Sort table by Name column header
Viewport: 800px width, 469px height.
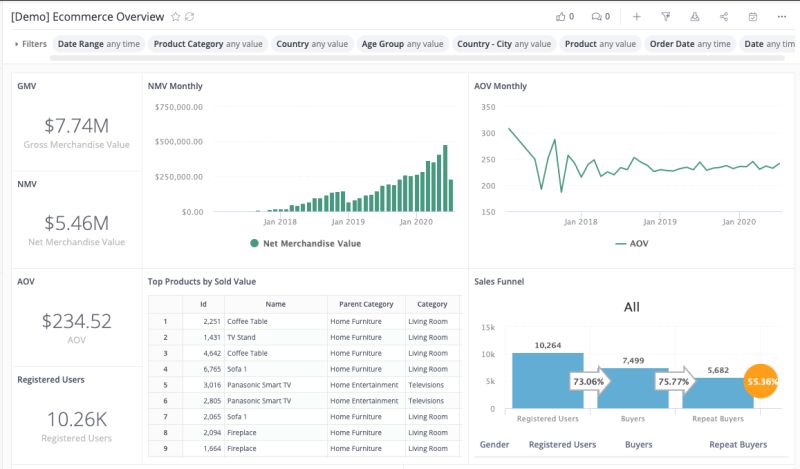[x=276, y=304]
